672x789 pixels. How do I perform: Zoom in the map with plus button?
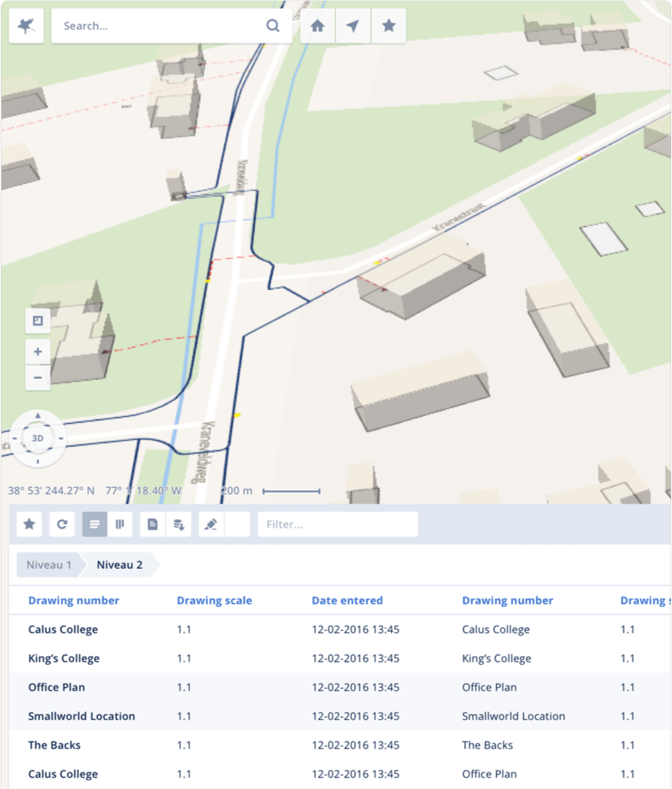point(38,351)
